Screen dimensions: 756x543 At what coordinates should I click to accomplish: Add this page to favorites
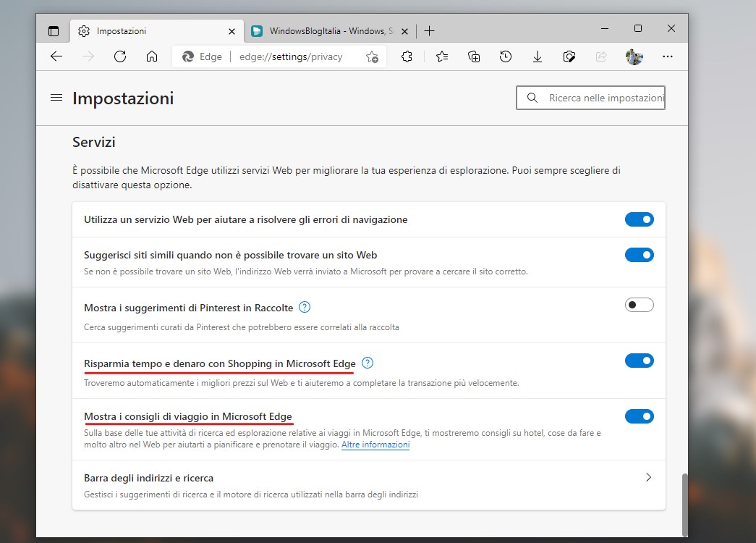point(372,57)
